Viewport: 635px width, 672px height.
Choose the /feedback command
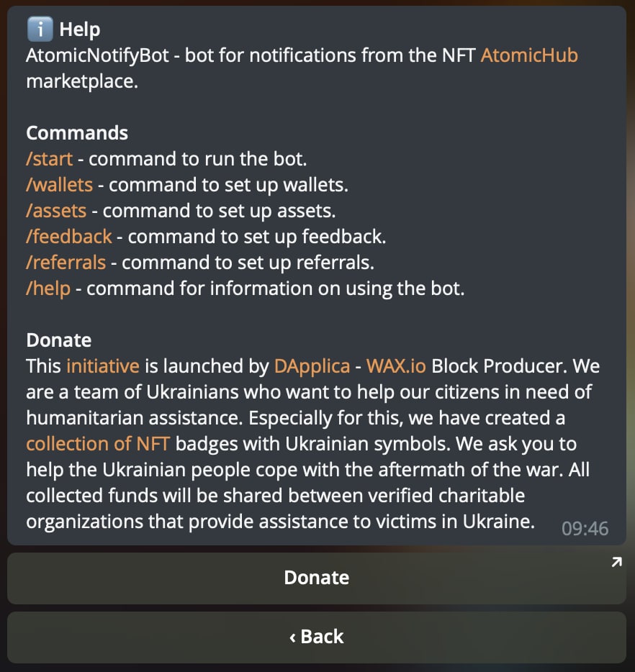pyautogui.click(x=69, y=237)
